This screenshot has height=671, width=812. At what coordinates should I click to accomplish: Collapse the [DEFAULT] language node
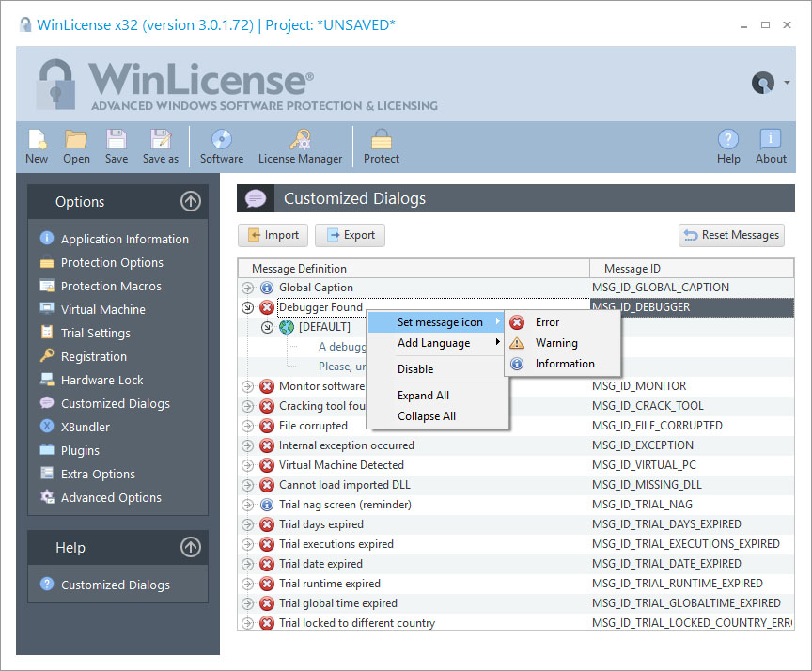267,327
